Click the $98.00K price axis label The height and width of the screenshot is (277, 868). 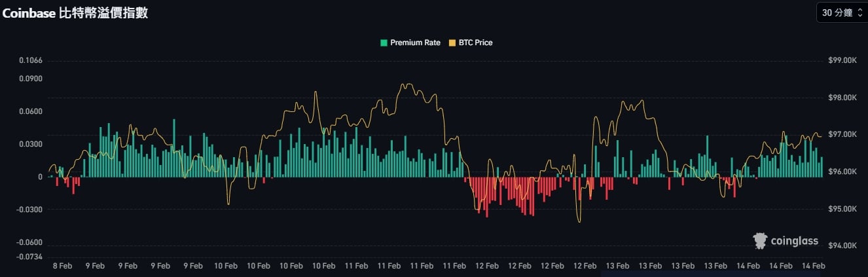pos(842,98)
